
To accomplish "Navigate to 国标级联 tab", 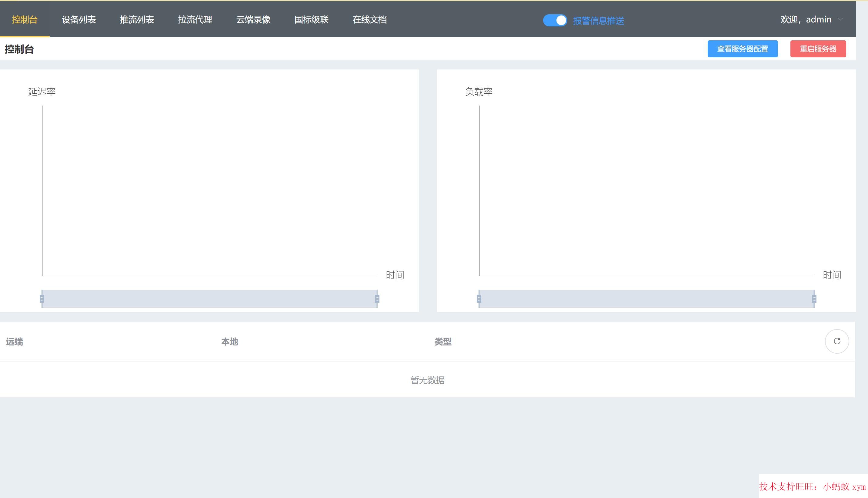I will click(311, 19).
